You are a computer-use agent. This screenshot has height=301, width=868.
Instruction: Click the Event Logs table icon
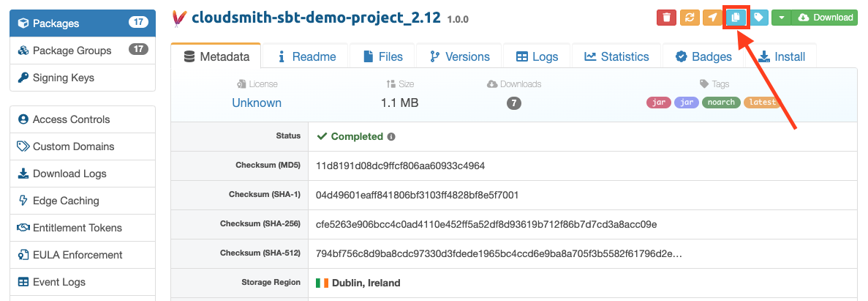click(x=23, y=282)
